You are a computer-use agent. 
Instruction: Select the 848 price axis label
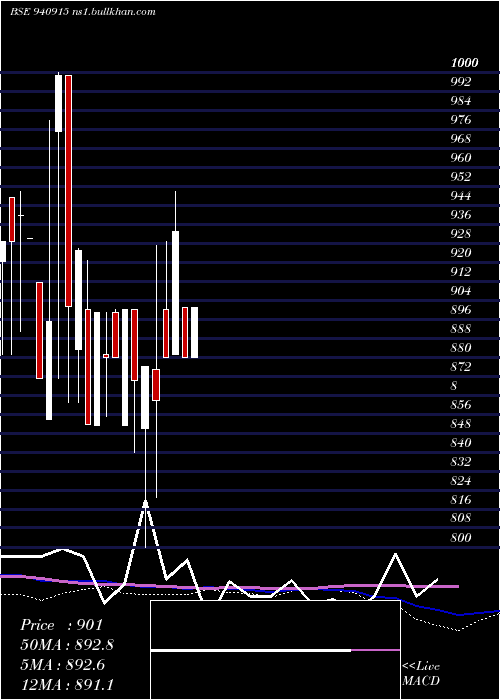461,423
